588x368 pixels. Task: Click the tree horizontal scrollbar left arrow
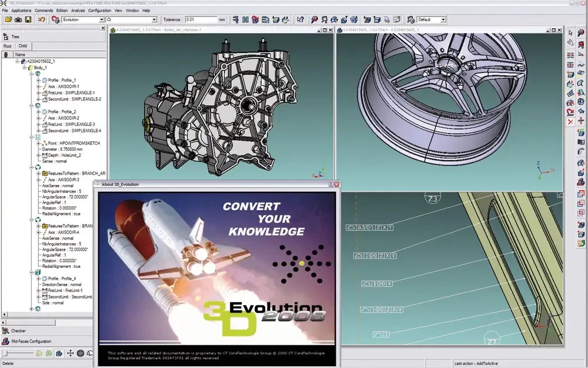click(4, 314)
